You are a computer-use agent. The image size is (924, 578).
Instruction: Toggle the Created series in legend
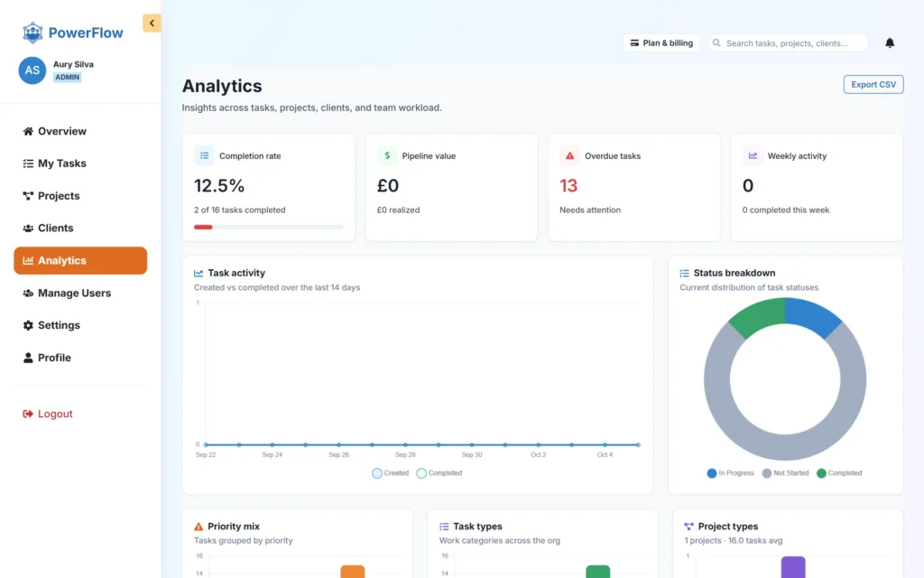(390, 473)
